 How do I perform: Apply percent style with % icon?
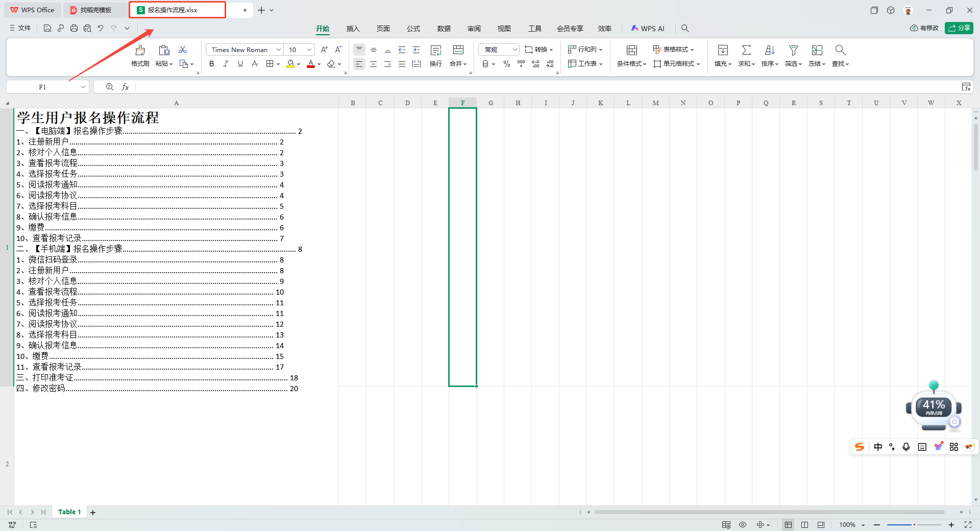point(507,64)
